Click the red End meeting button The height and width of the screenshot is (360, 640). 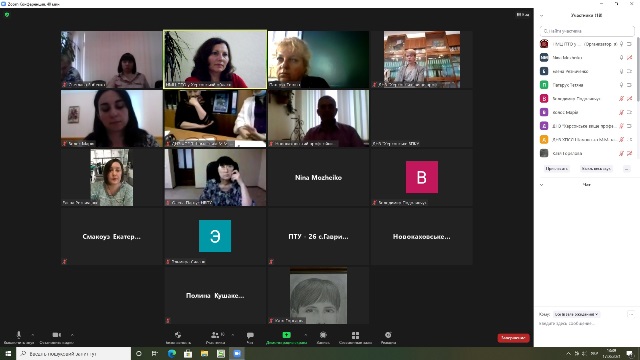click(513, 338)
